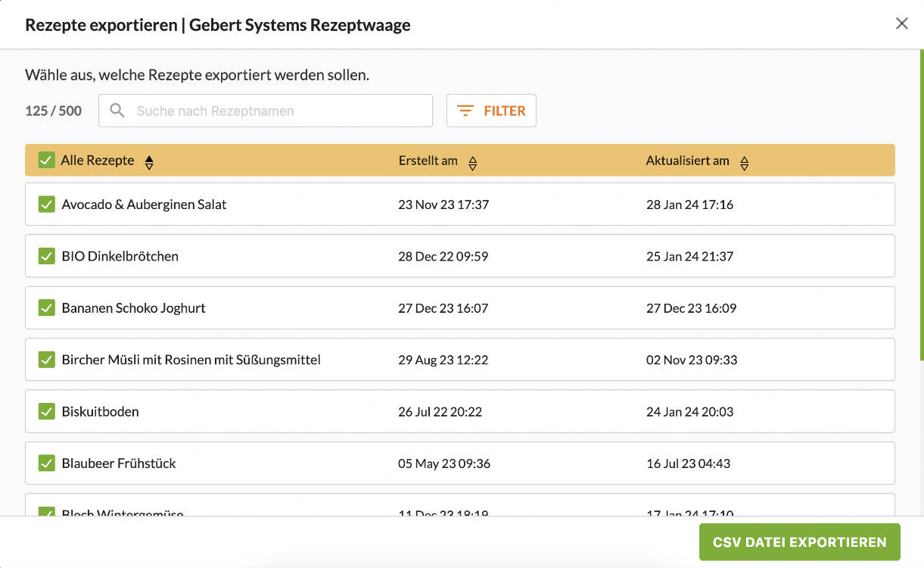Click Bircher Müsli mit Rosinen mit Süßungsmittel
924x568 pixels.
click(x=191, y=360)
